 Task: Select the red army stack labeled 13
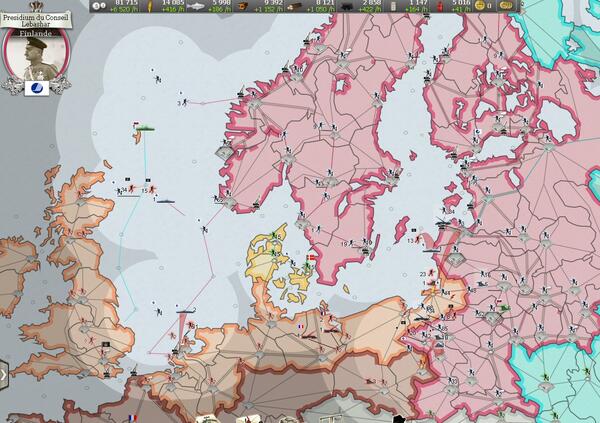(417, 240)
